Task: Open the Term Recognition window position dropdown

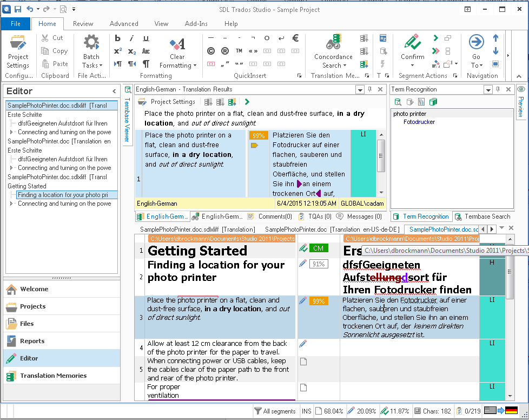Action: point(488,90)
